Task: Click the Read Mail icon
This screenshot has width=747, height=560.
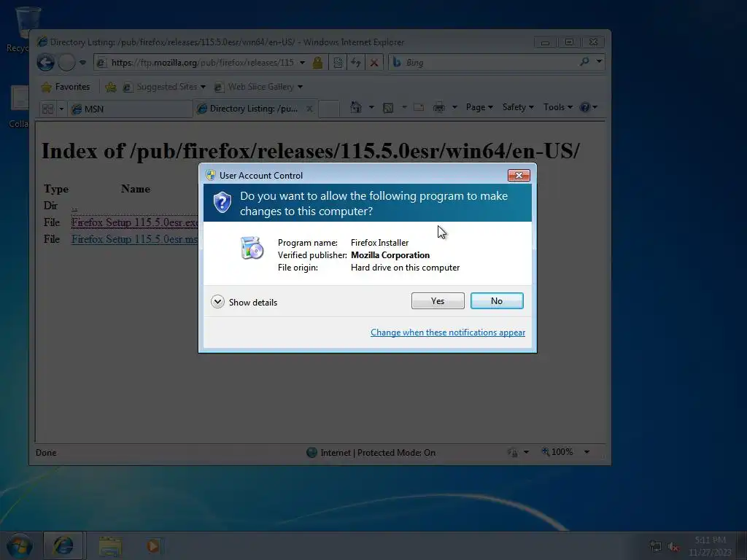Action: pos(419,107)
